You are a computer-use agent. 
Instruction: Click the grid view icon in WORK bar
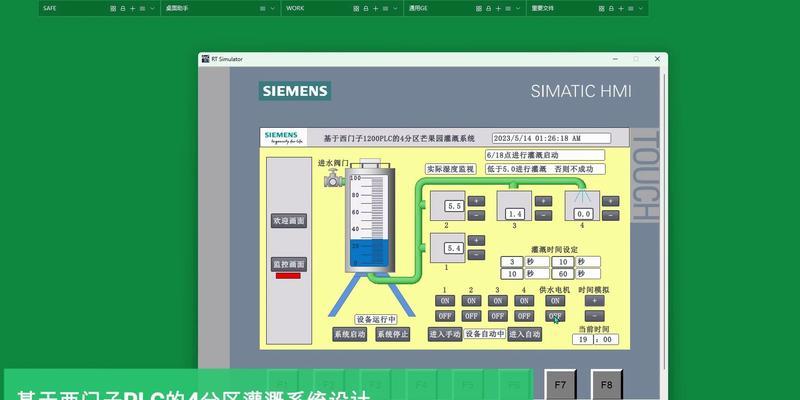(x=356, y=9)
